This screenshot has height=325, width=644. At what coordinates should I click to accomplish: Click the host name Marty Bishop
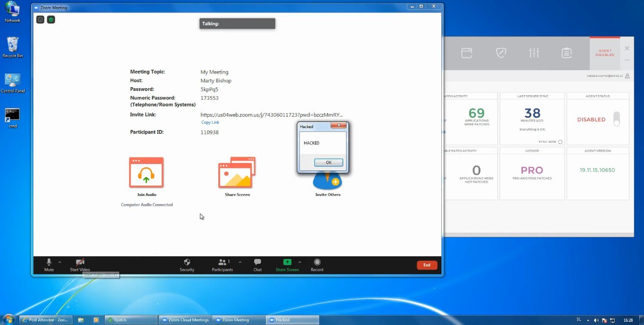pyautogui.click(x=216, y=81)
